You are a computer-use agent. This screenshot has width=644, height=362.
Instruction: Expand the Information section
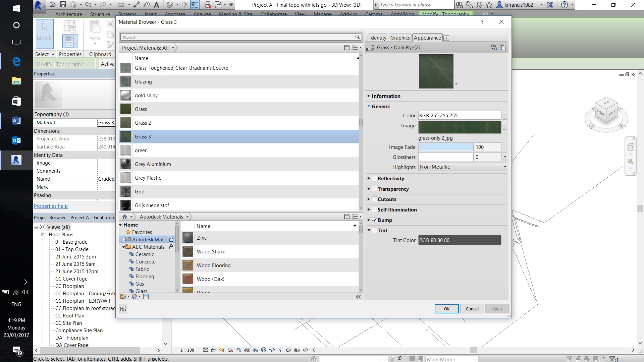coord(369,96)
